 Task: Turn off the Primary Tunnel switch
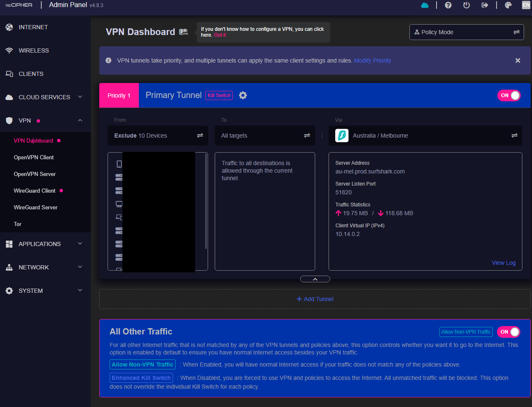509,95
